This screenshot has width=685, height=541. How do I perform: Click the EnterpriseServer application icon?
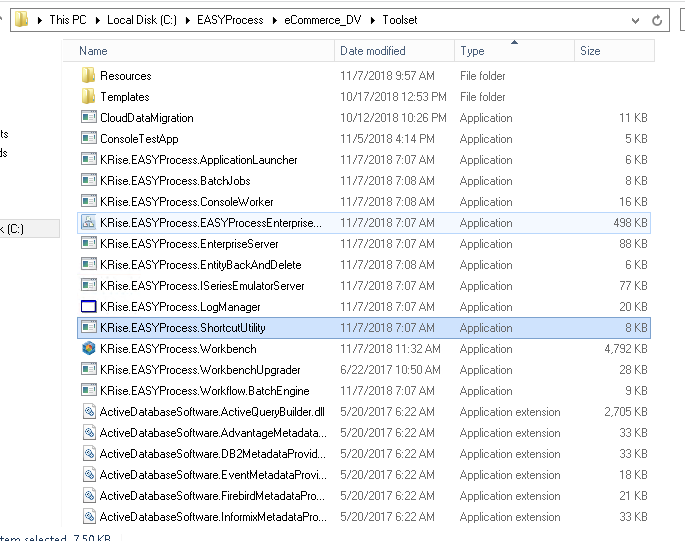(x=89, y=243)
